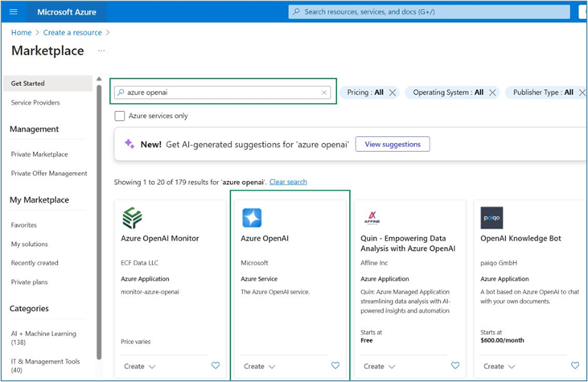
Task: Click the paiqo logo thumbnail
Action: click(491, 218)
